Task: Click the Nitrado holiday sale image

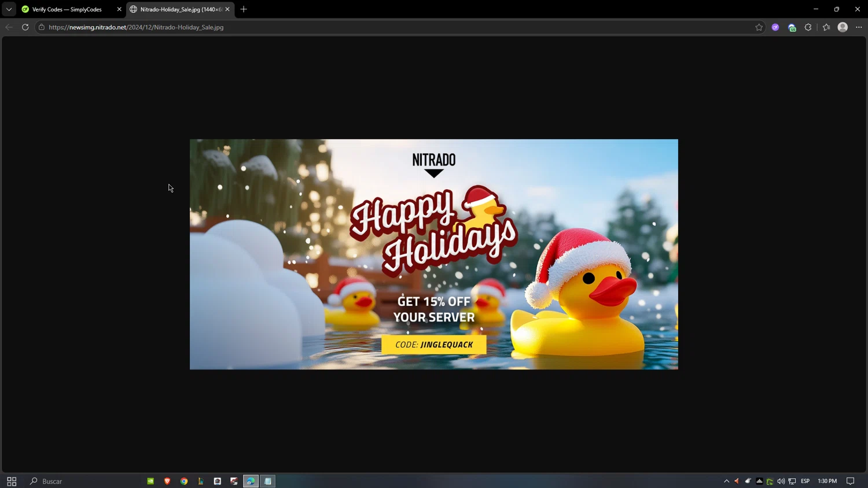Action: point(434,254)
